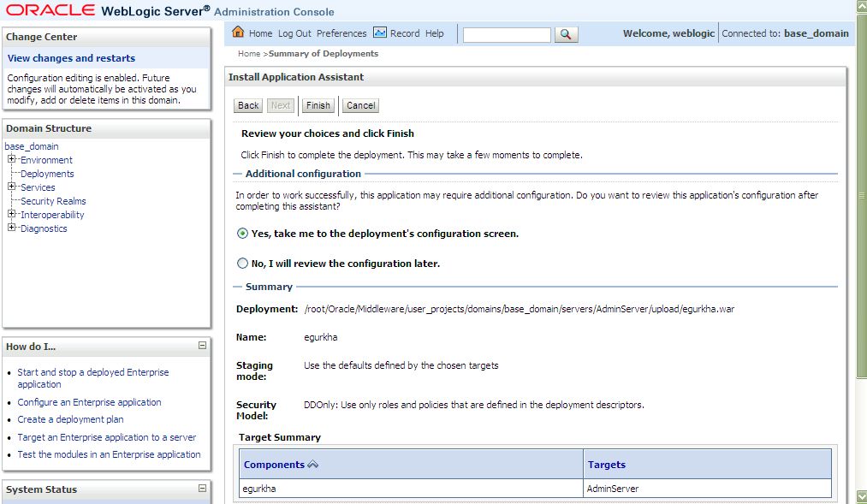Open Help from the toolbar
The height and width of the screenshot is (504, 867).
tap(435, 33)
